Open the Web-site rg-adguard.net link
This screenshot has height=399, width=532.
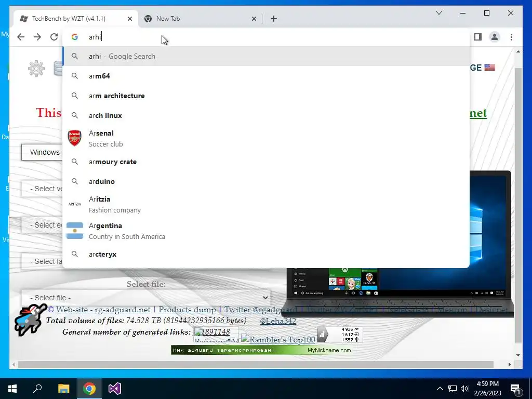(x=103, y=310)
